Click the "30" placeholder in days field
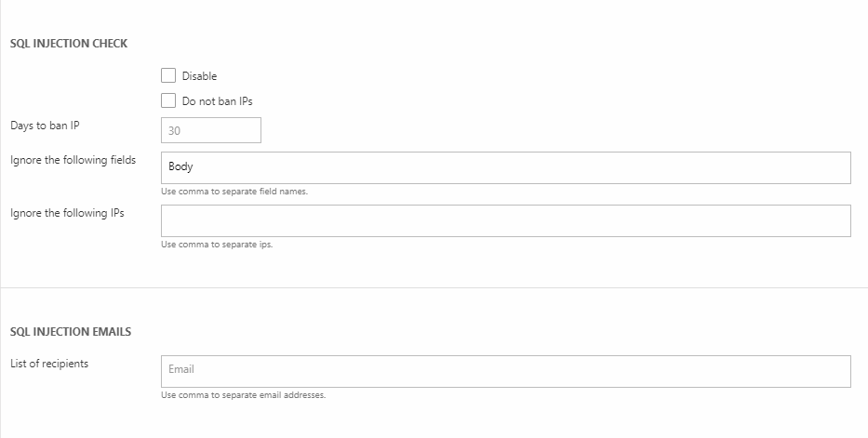This screenshot has width=868, height=438. (x=175, y=131)
